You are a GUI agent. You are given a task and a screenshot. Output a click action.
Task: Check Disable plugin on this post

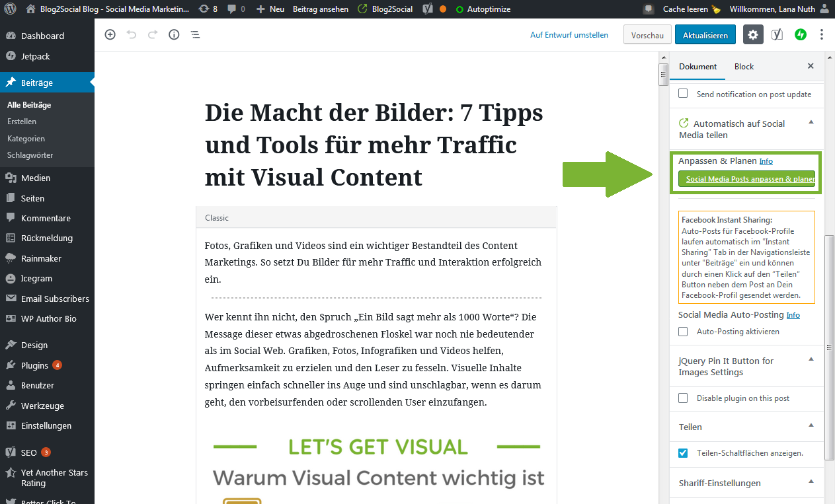(684, 398)
